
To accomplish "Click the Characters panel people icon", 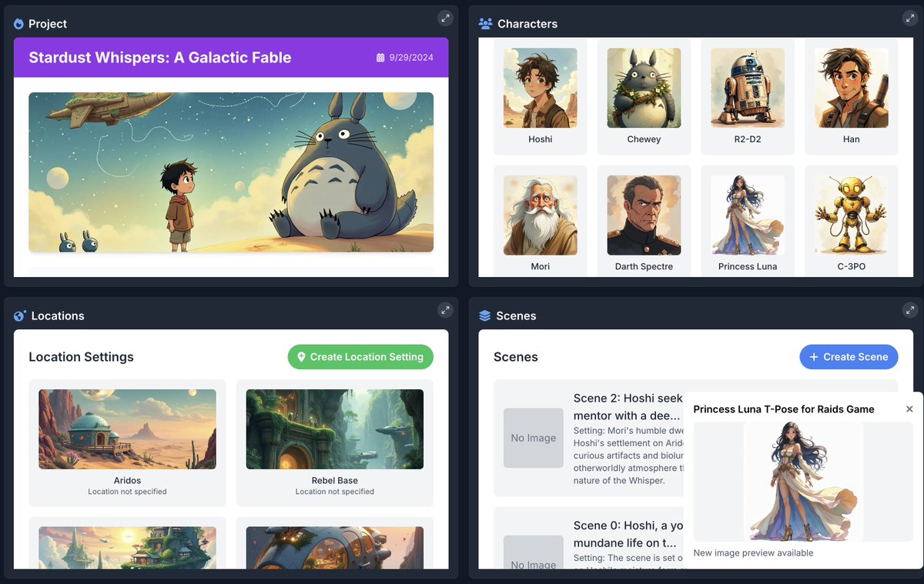I will click(485, 24).
